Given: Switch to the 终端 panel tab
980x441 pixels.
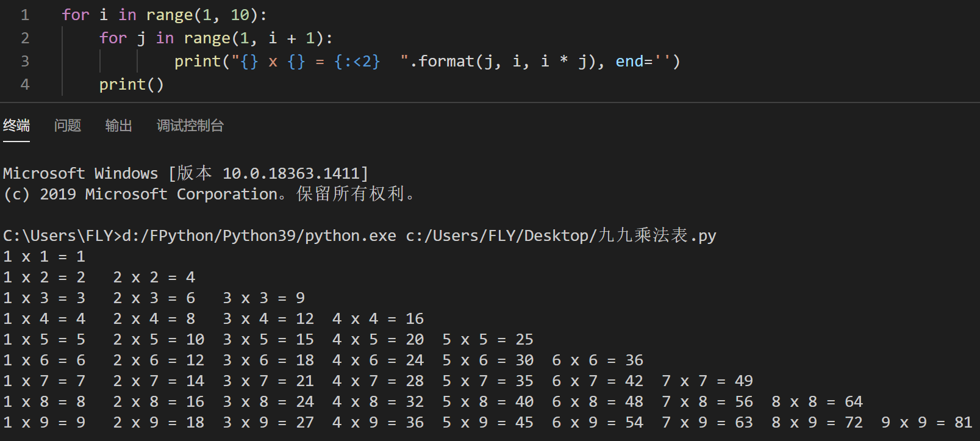Looking at the screenshot, I should tap(16, 126).
